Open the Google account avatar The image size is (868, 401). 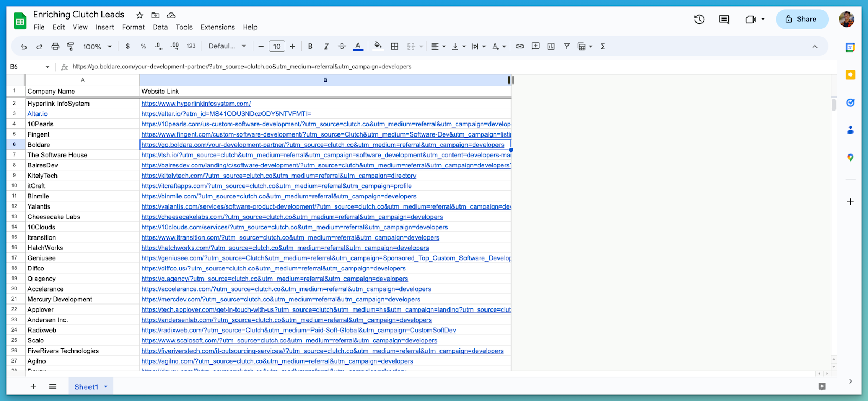846,19
